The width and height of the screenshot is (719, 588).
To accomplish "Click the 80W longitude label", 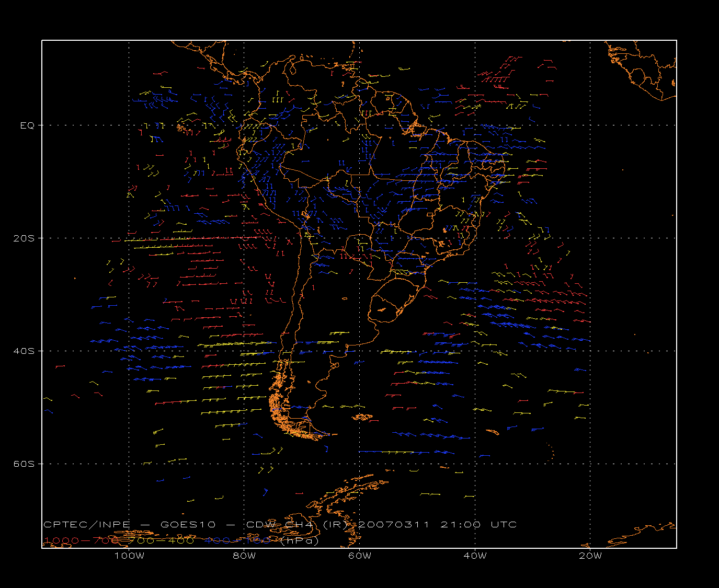I will pos(244,556).
